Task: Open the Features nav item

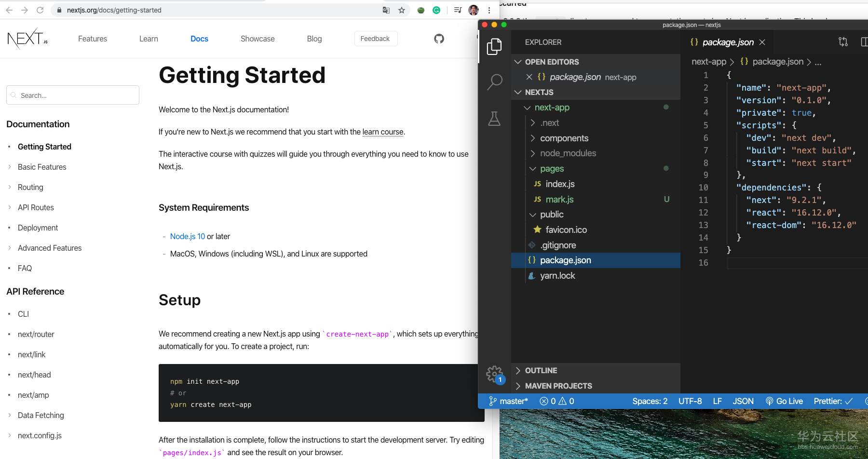Action: click(x=93, y=39)
